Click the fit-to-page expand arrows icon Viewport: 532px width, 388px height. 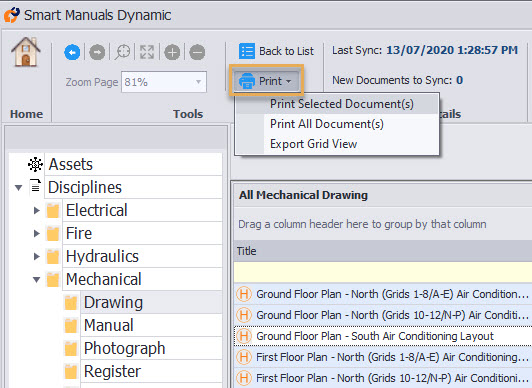(147, 53)
